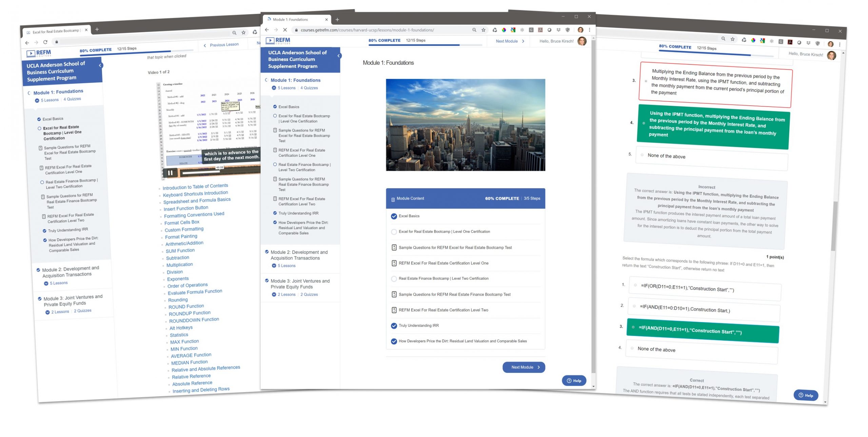The image size is (868, 437).
Task: Open 4 Quizzes link in center sidebar
Action: 309,88
